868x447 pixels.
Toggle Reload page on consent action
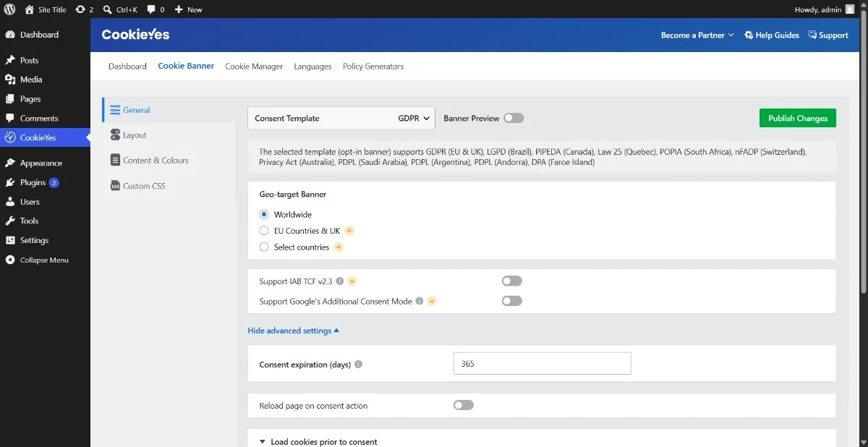coord(464,405)
